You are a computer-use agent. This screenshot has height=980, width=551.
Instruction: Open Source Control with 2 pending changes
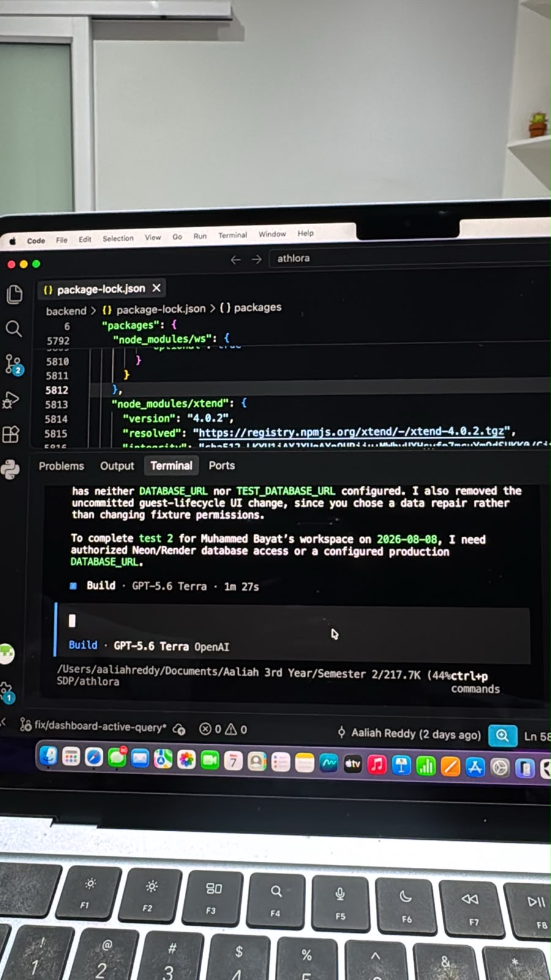pos(13,364)
